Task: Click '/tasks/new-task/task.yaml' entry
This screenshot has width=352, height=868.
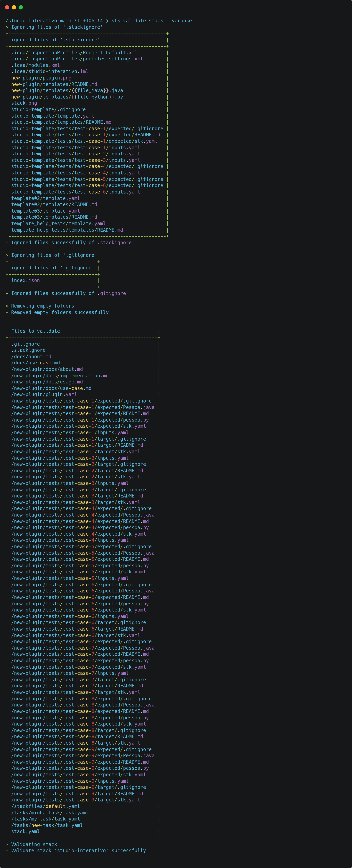Action: pos(47,825)
